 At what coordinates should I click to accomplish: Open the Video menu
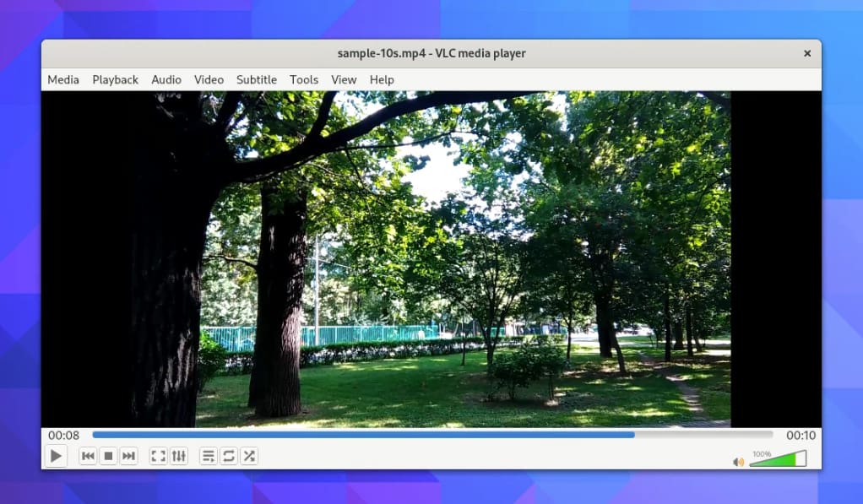click(209, 79)
